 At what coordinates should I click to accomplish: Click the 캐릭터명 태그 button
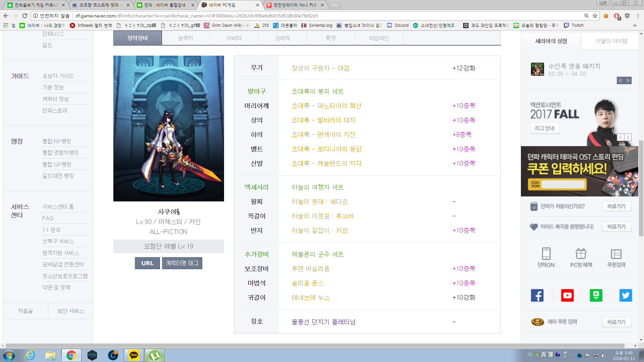182,263
